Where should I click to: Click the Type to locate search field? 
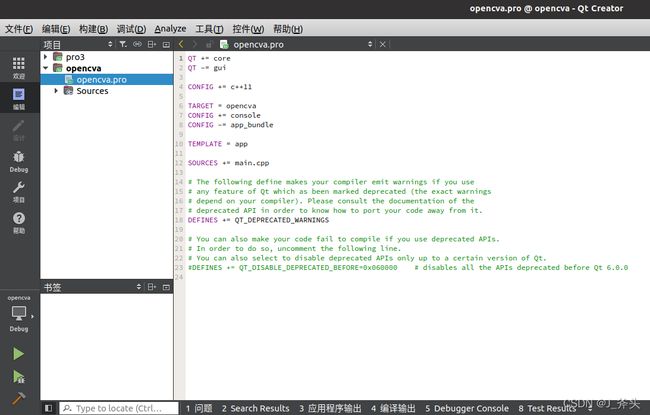(x=119, y=408)
